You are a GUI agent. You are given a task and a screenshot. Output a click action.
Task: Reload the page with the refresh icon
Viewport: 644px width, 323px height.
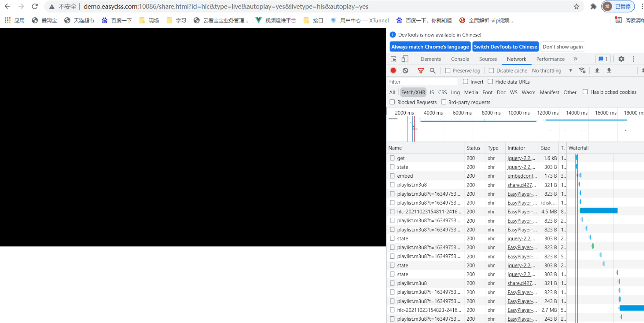click(35, 6)
